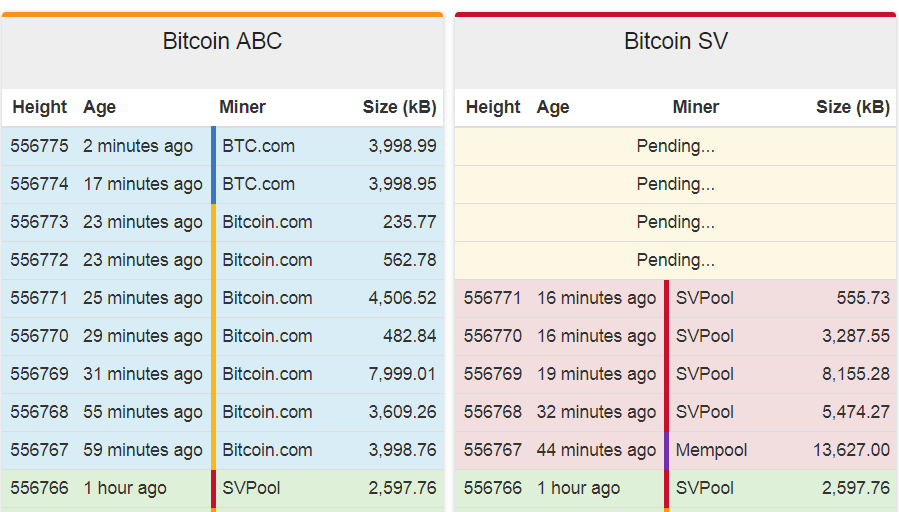Screen dimensions: 899x512
Task: Click Bitcoin.com miner for block 556773
Action: point(267,222)
